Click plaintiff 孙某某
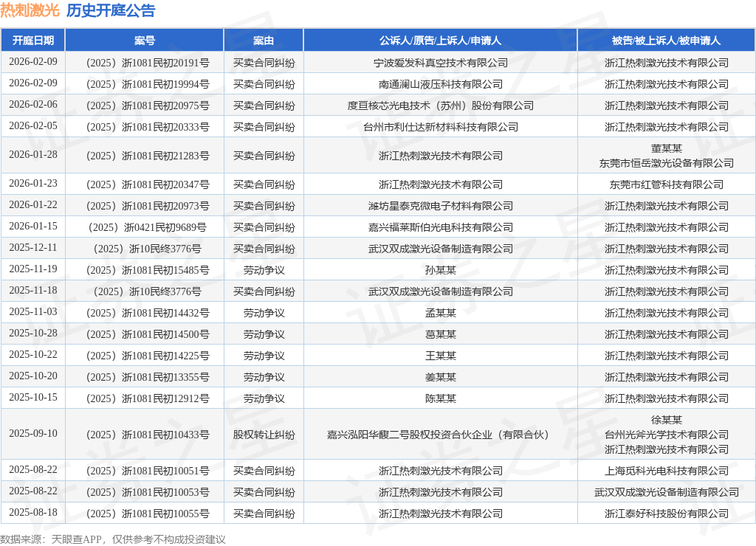 (x=441, y=270)
